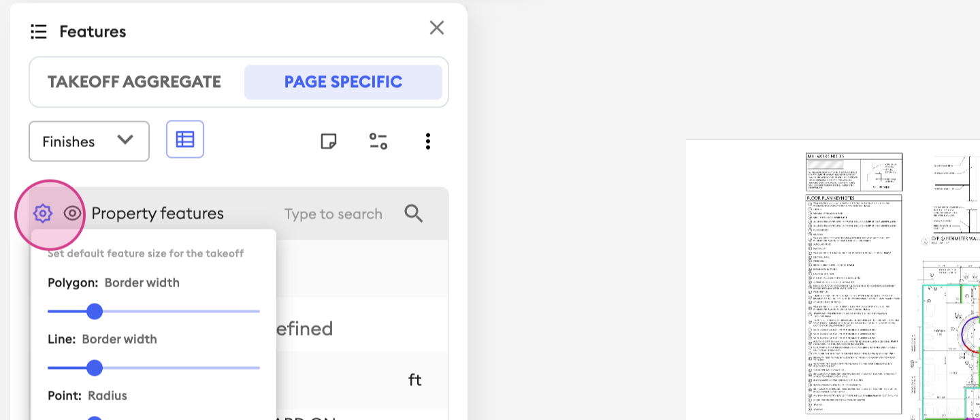Image resolution: width=980 pixels, height=420 pixels.
Task: Switch to Takeoff Aggregate tab
Action: click(x=134, y=82)
